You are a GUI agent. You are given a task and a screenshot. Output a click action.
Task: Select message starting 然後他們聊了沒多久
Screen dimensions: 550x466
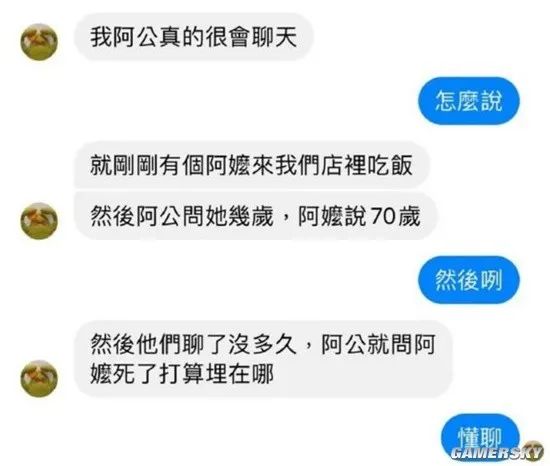tap(263, 359)
